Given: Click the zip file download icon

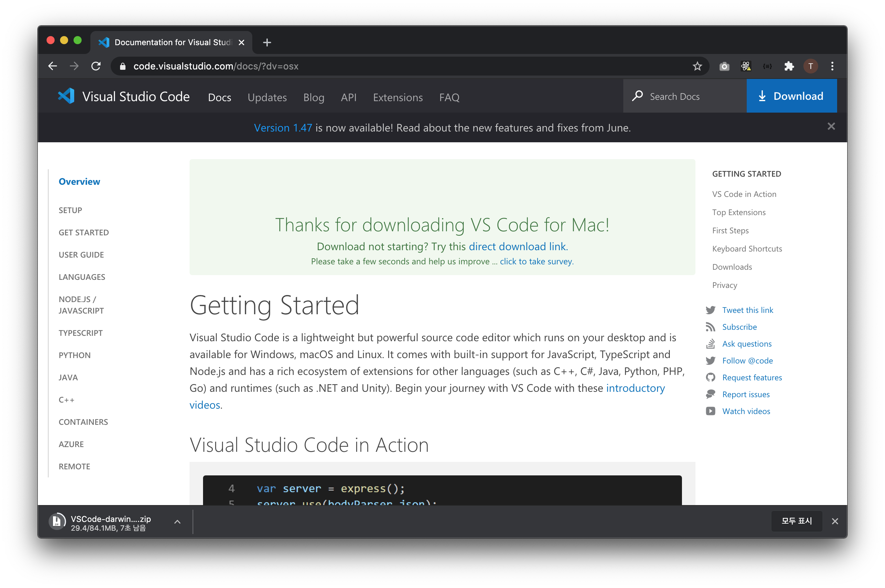Looking at the screenshot, I should [x=57, y=521].
